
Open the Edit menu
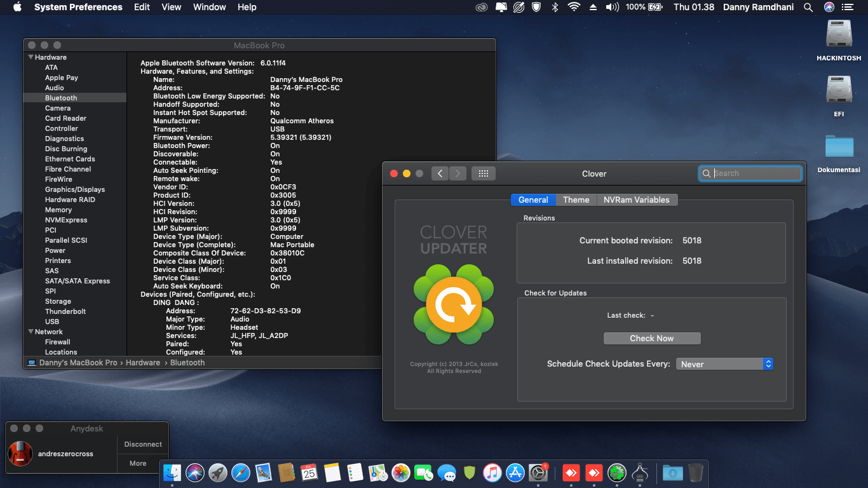(142, 7)
